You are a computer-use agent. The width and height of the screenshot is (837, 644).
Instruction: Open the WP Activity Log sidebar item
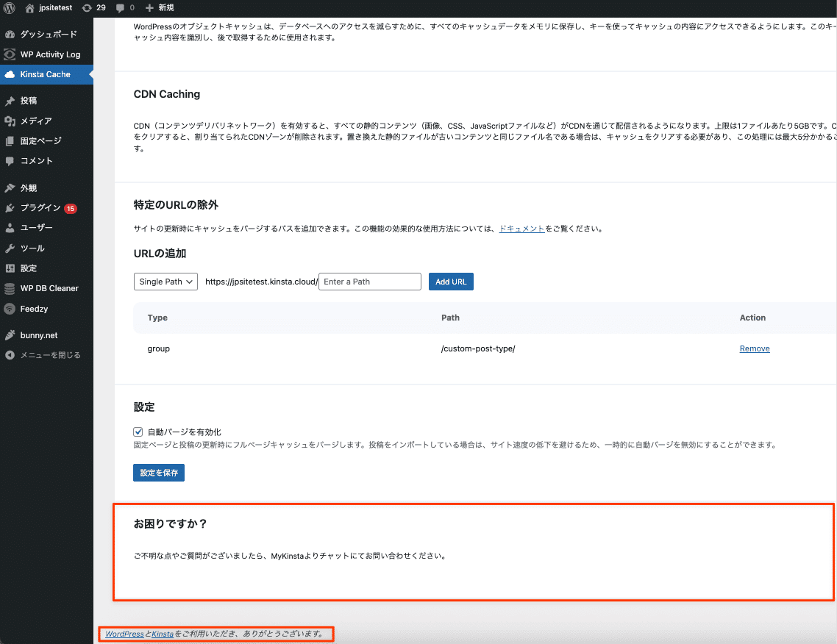tap(46, 54)
